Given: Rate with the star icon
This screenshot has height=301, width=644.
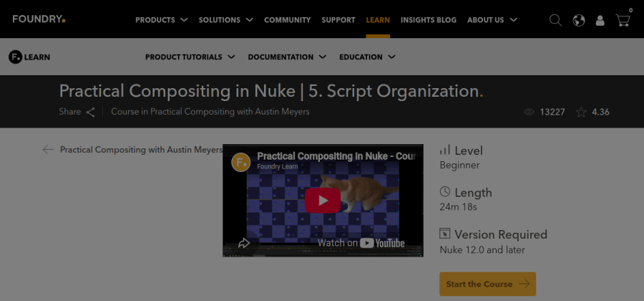Looking at the screenshot, I should [581, 112].
